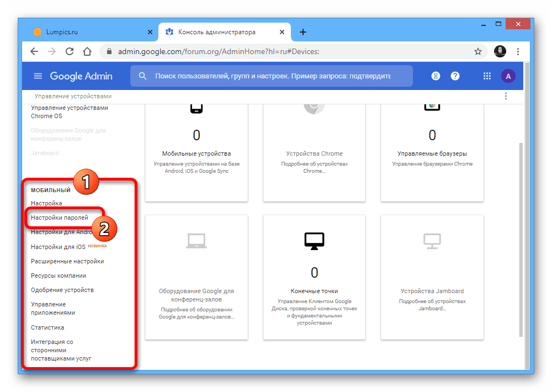
Task: Open Интеграция со сторонними поставщиками услуг
Action: (x=61, y=350)
